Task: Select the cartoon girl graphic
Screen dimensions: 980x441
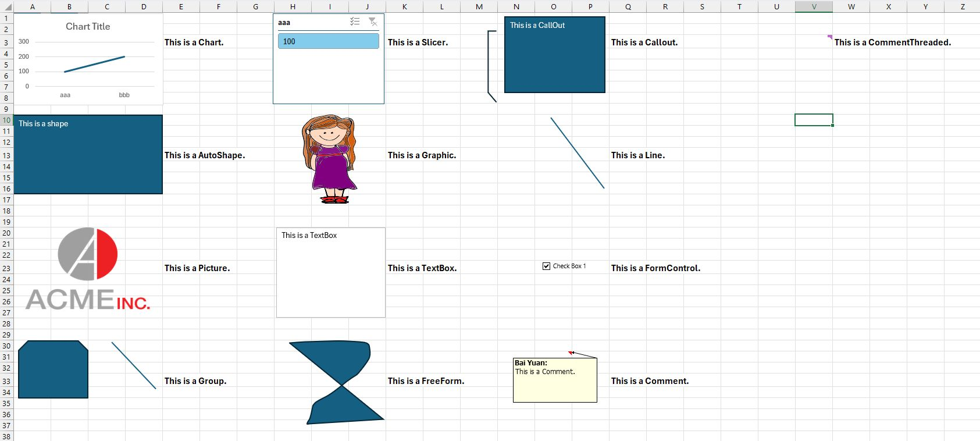Action: 329,159
